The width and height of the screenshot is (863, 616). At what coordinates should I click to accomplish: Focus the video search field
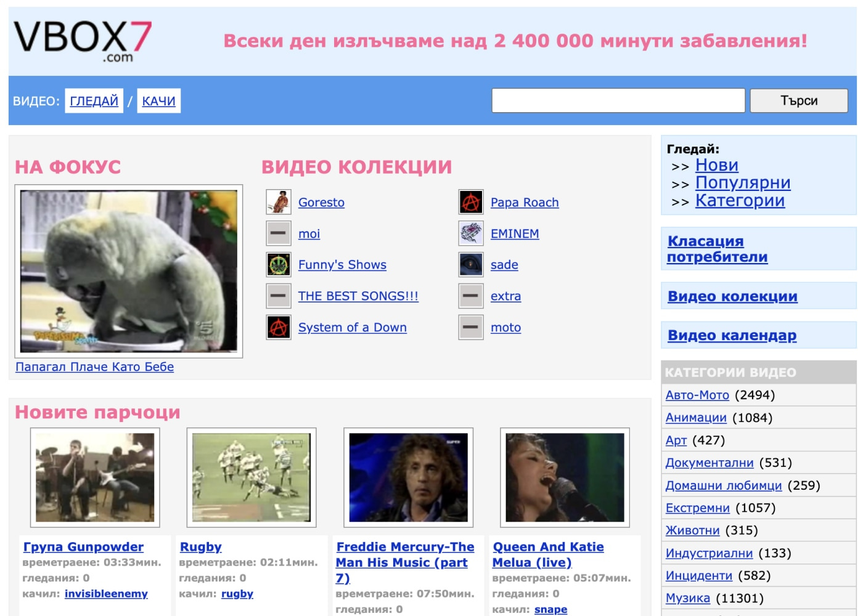pyautogui.click(x=618, y=100)
